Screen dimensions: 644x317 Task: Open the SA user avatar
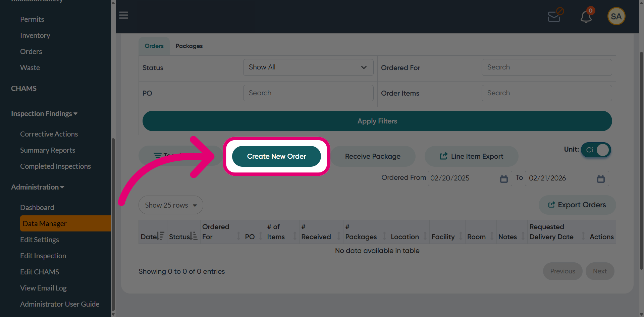point(616,16)
